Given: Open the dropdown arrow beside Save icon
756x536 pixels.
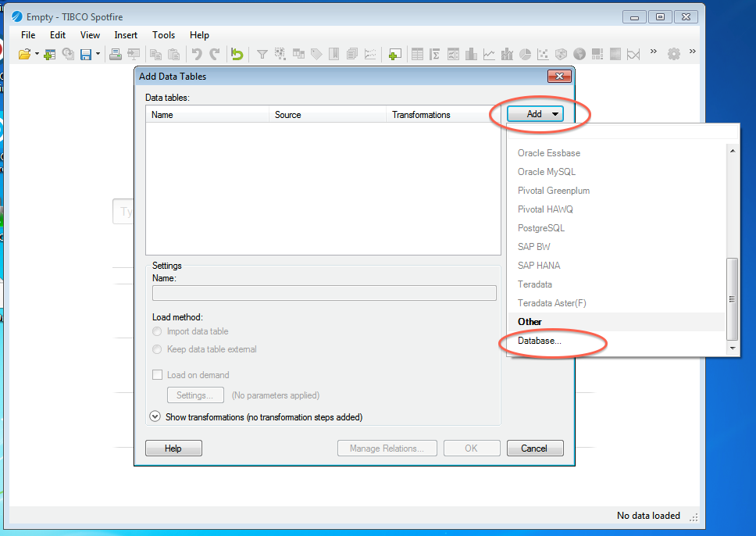Looking at the screenshot, I should pos(98,54).
